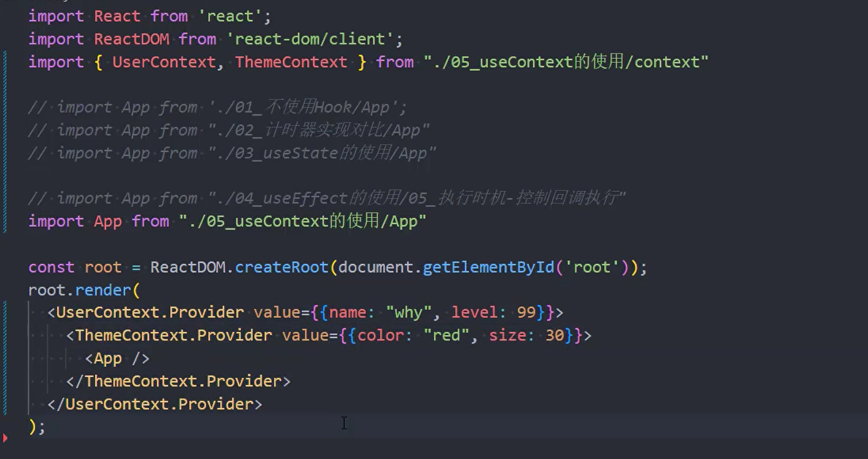
Task: Click the const keyword
Action: [52, 267]
